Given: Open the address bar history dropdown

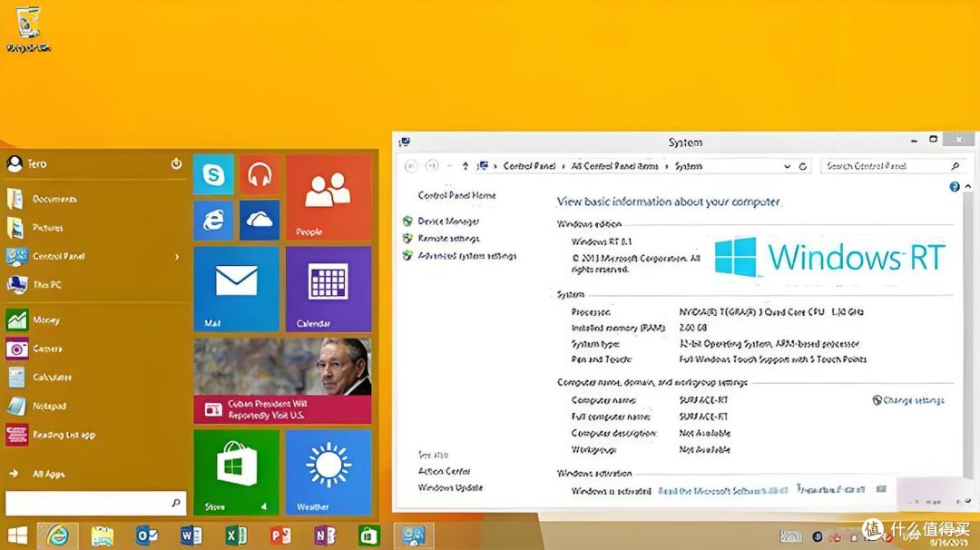Looking at the screenshot, I should (x=787, y=166).
